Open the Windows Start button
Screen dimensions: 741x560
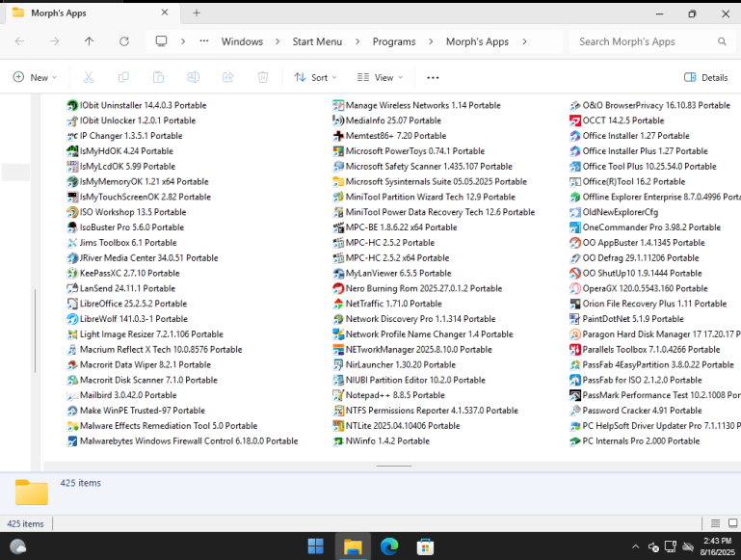click(316, 547)
